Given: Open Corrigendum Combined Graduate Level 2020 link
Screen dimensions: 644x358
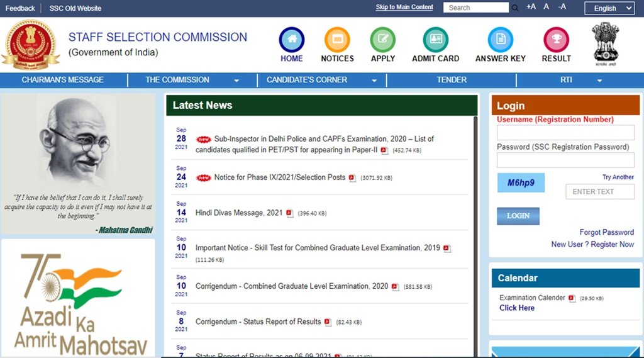Looking at the screenshot, I should [x=292, y=286].
